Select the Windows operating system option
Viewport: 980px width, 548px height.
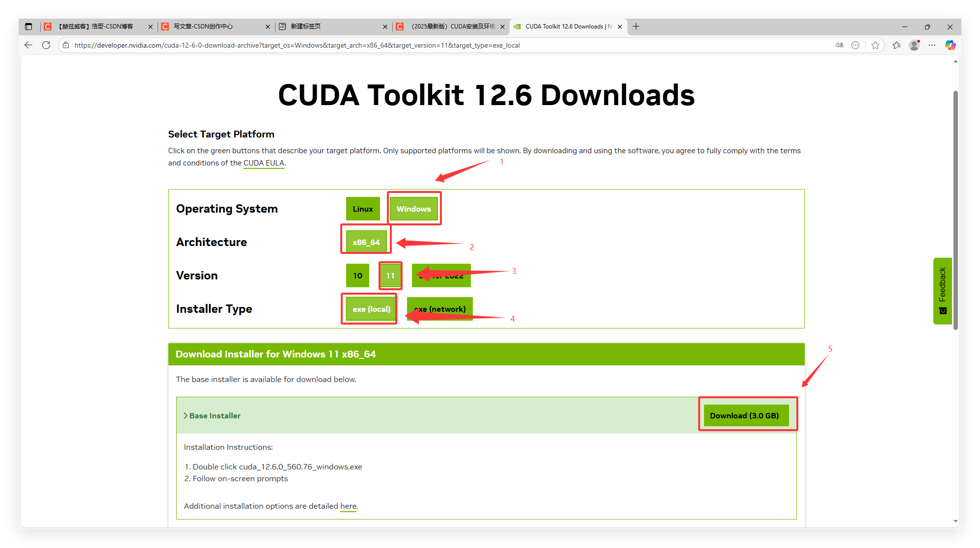(413, 209)
